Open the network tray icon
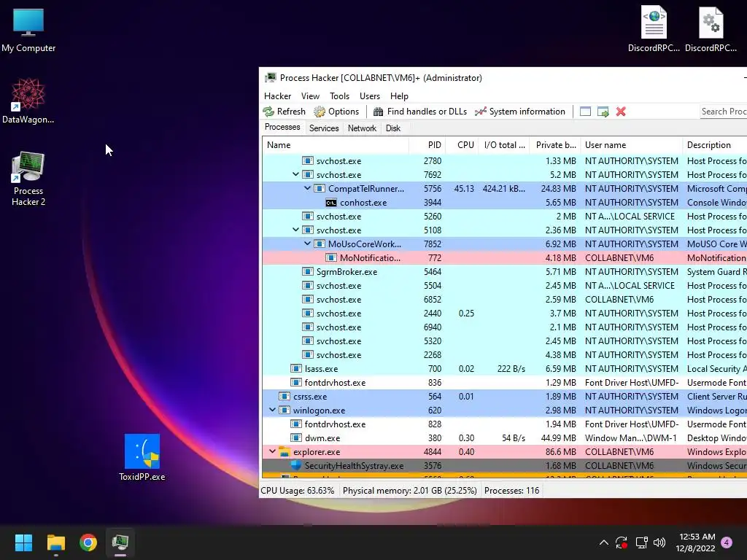Viewport: 747px width, 560px height. [x=641, y=542]
